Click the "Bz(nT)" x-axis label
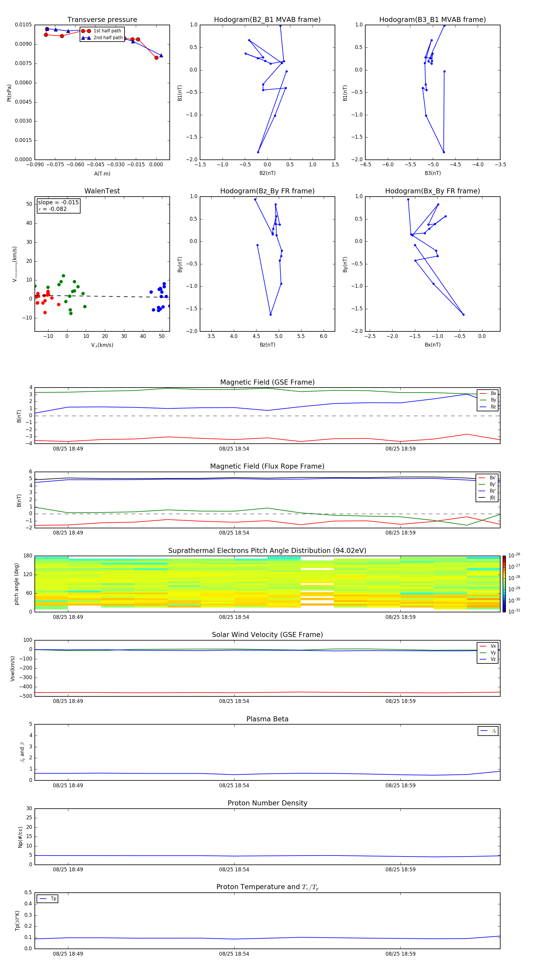Screen dimensions: 535x980 point(267,345)
